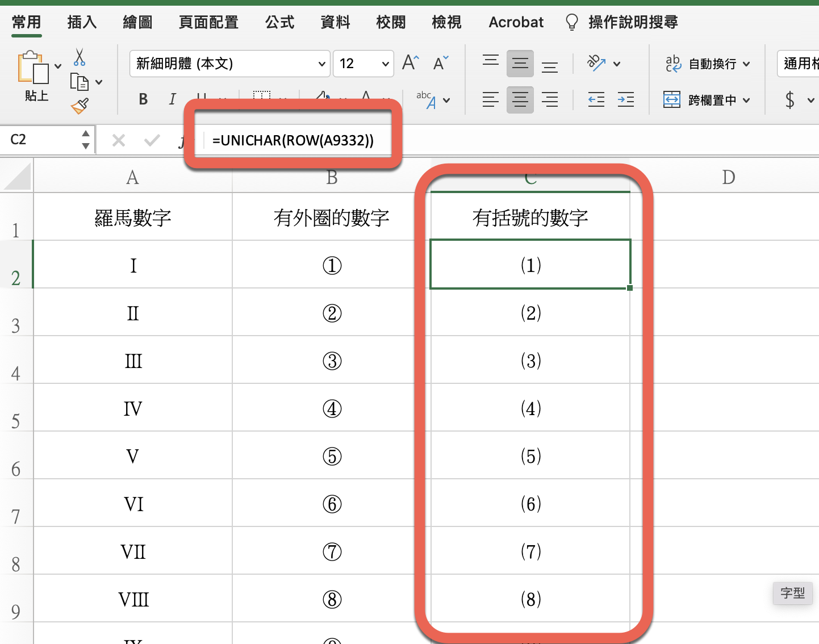This screenshot has width=819, height=644.
Task: Open the 插入 ribbon tab
Action: click(82, 22)
